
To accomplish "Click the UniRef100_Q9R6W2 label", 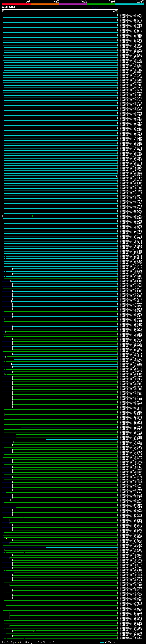I will (131, 336).
